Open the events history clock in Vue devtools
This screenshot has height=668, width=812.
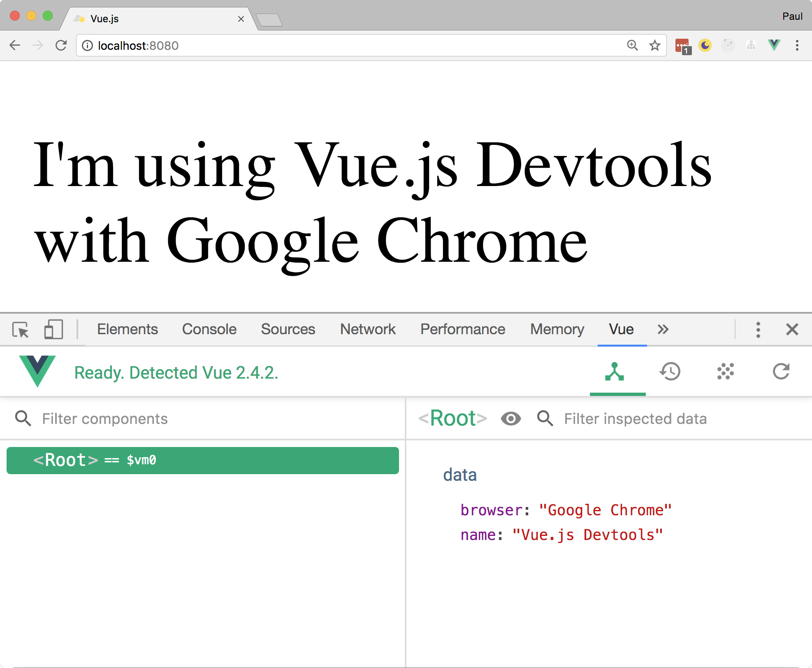click(x=670, y=372)
